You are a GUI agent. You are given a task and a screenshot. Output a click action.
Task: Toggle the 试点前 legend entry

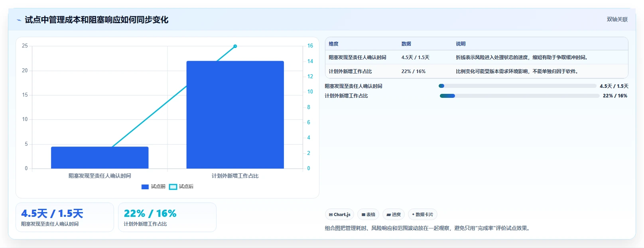click(154, 186)
